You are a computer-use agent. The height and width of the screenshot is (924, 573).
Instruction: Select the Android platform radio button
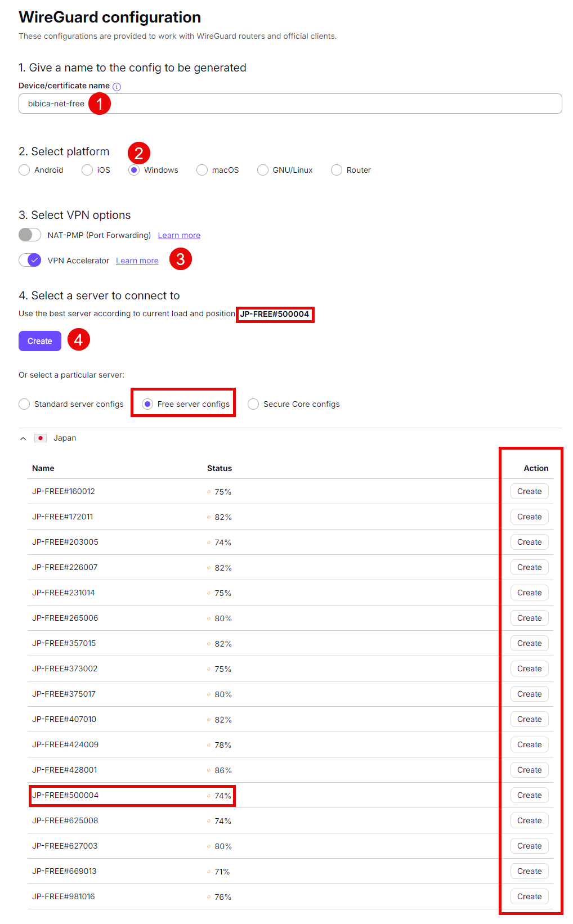[24, 170]
